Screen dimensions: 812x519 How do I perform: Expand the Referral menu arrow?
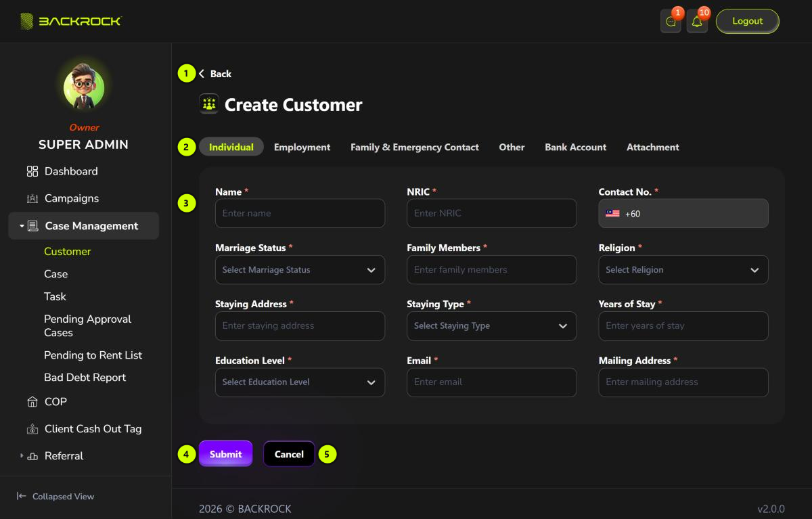[22, 456]
